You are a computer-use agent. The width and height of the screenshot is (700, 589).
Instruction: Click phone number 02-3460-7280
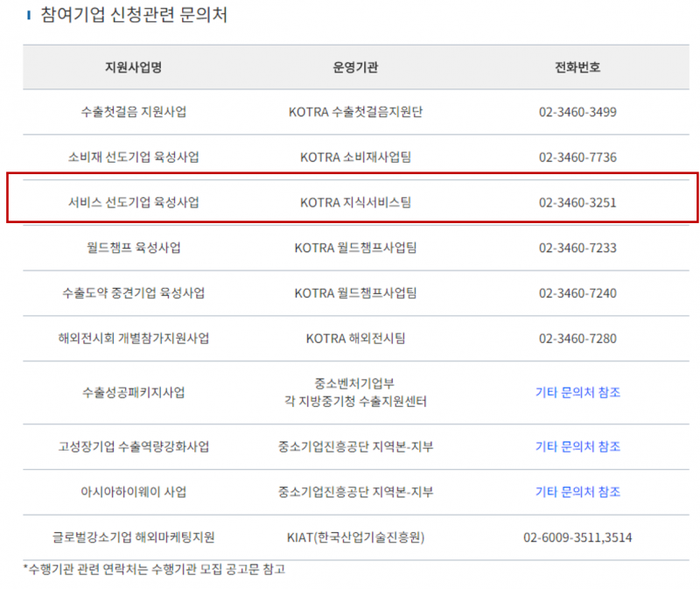click(x=577, y=339)
